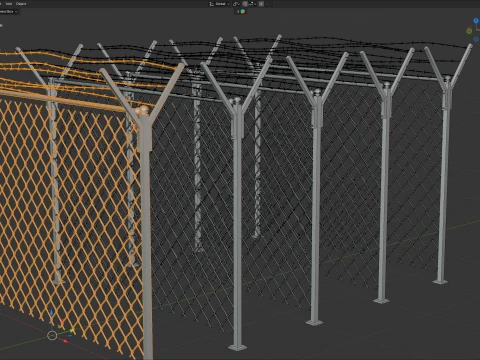Click the dim blue negative Z gizmo ball
This screenshot has height=360, width=480.
point(476,39)
